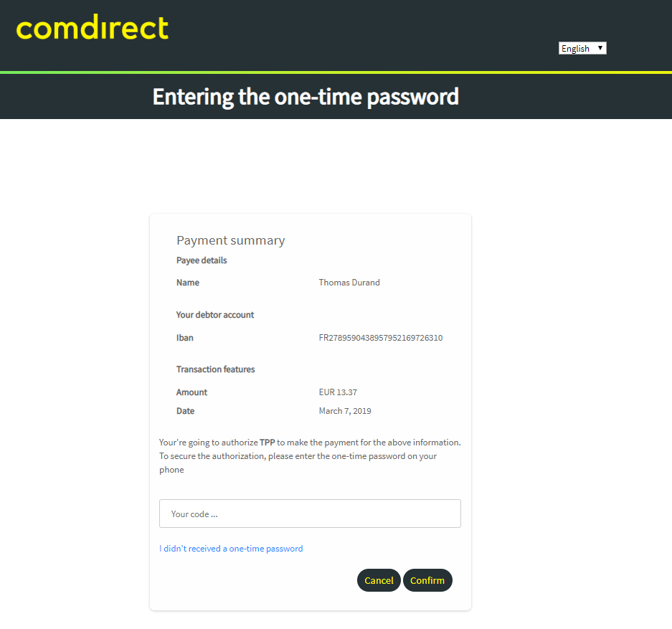This screenshot has height=629, width=672.
Task: Click the "Payee details" section label
Action: 202,260
